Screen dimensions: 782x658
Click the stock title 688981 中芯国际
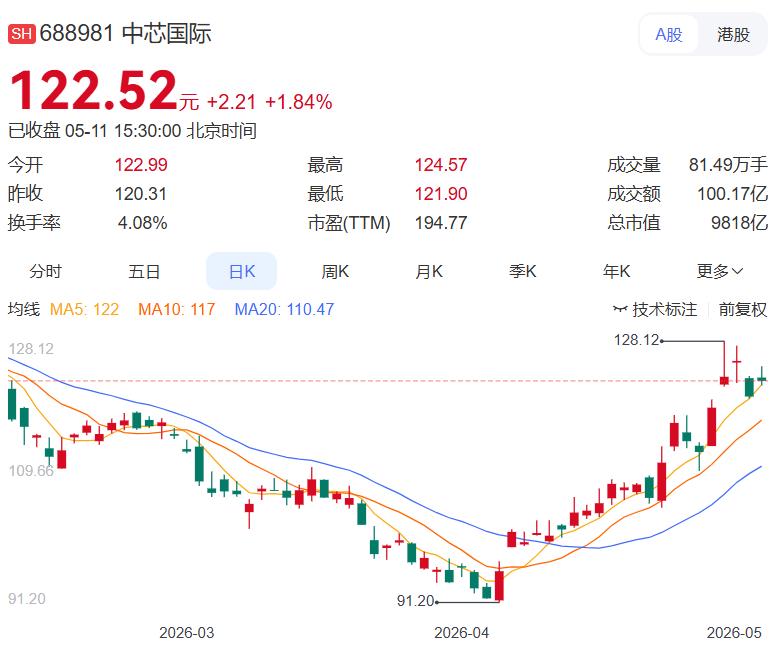coord(125,33)
